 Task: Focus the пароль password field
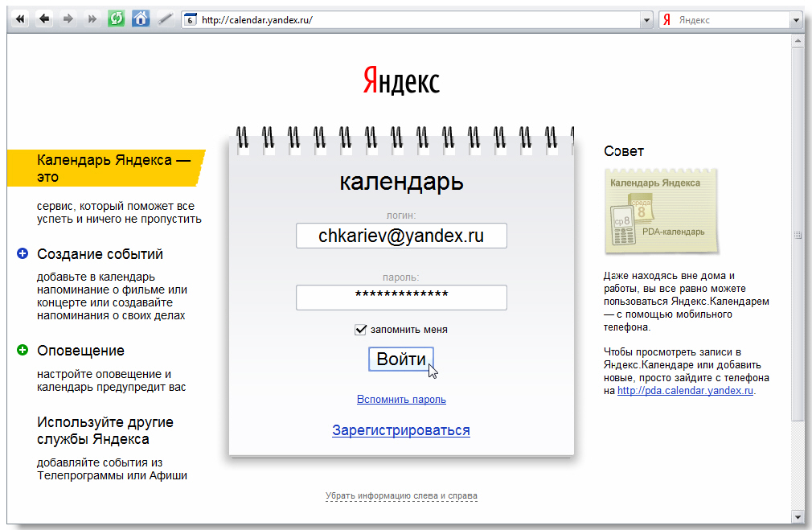click(x=401, y=298)
